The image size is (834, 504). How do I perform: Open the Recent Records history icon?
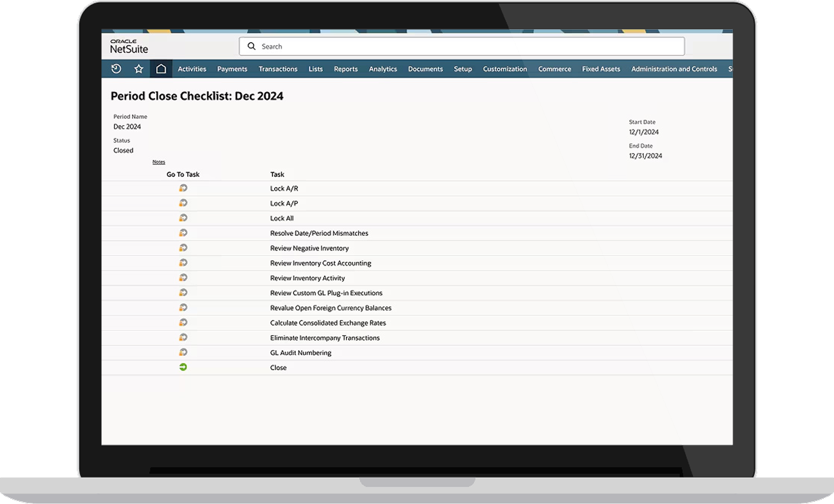pyautogui.click(x=116, y=69)
